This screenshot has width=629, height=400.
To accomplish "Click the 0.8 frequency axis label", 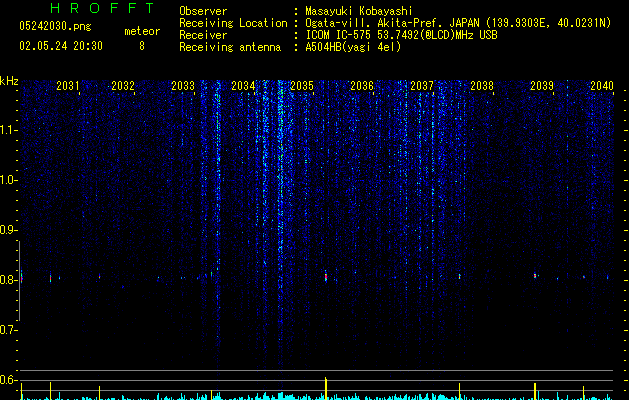I will tap(8, 280).
